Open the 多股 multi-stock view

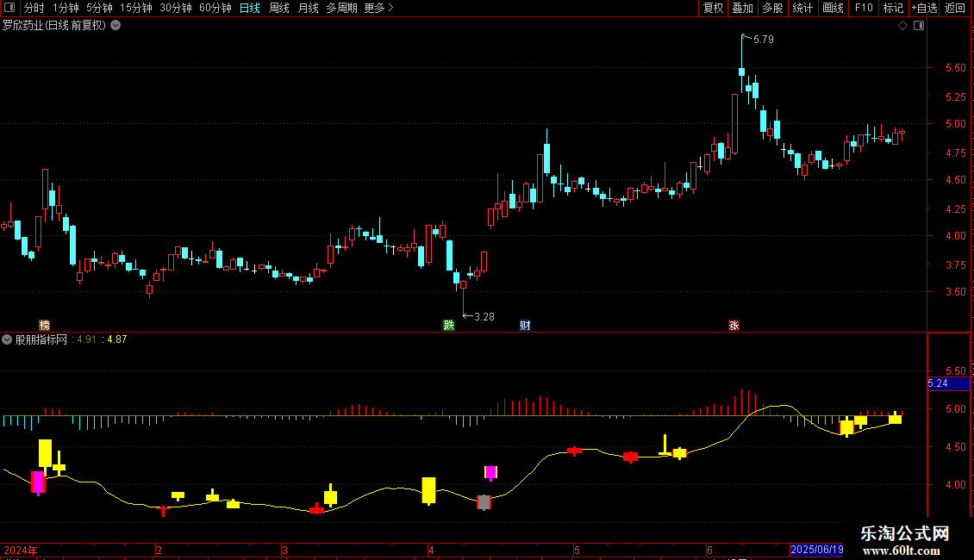click(x=772, y=8)
